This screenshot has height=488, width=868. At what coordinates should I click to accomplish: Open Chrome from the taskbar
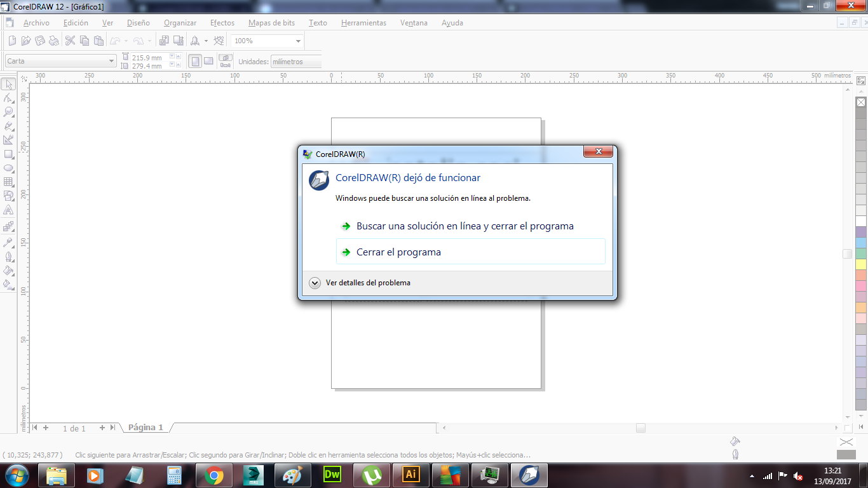pyautogui.click(x=214, y=475)
